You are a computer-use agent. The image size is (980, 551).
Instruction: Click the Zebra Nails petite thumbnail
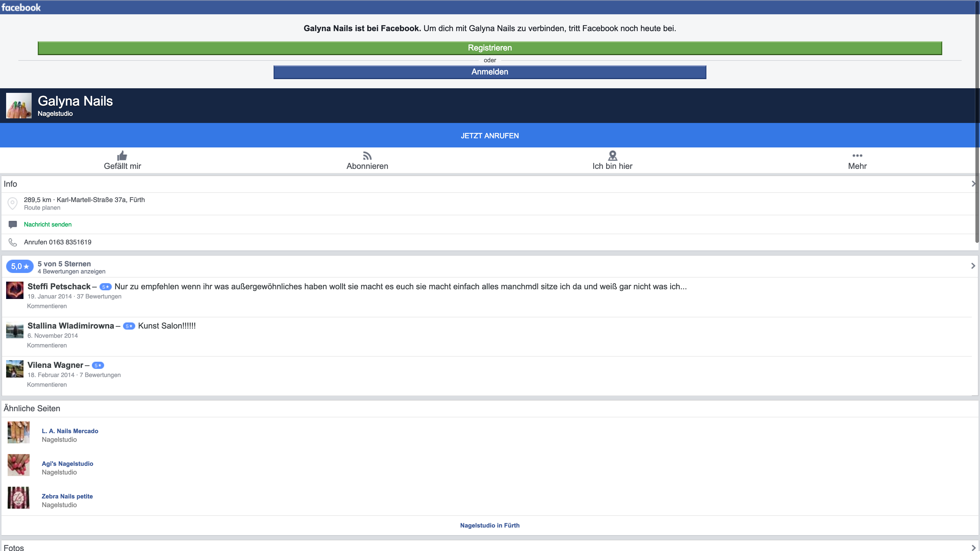click(18, 498)
